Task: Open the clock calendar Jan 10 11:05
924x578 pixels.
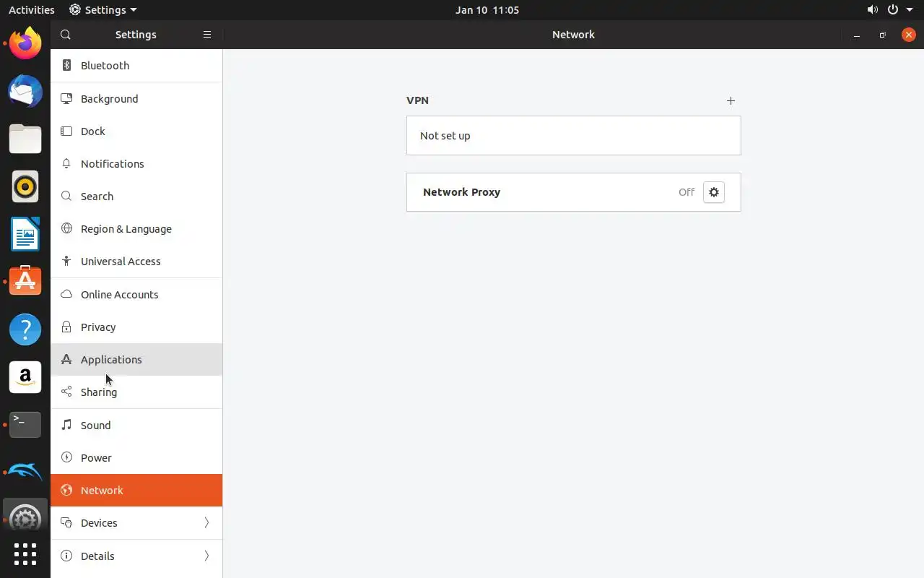Action: pyautogui.click(x=487, y=10)
